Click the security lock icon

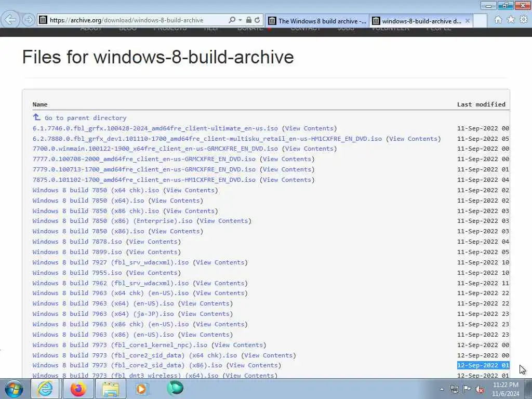point(249,20)
